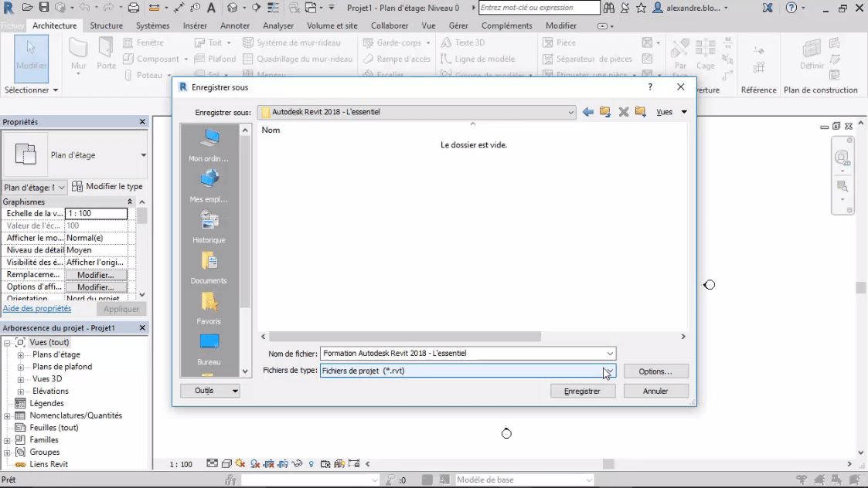Open the Aide des propriétés link
The image size is (868, 488).
click(x=37, y=309)
